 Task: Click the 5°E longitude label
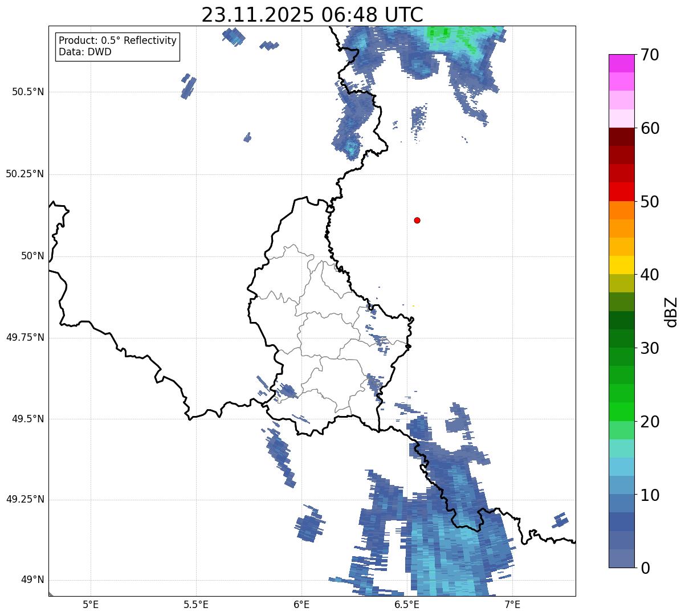(x=91, y=605)
